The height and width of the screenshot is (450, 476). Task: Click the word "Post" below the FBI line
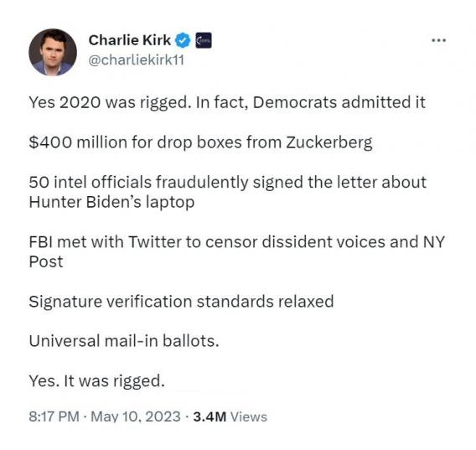click(46, 261)
